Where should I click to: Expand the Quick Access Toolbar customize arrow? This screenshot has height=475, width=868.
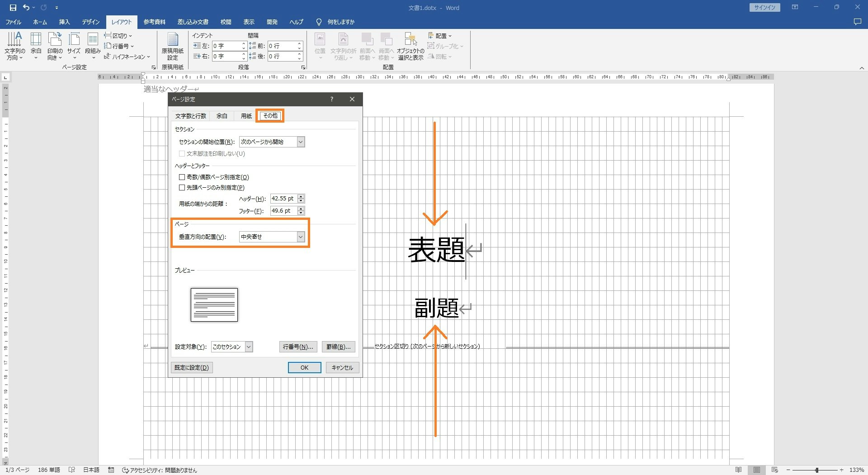(x=57, y=8)
